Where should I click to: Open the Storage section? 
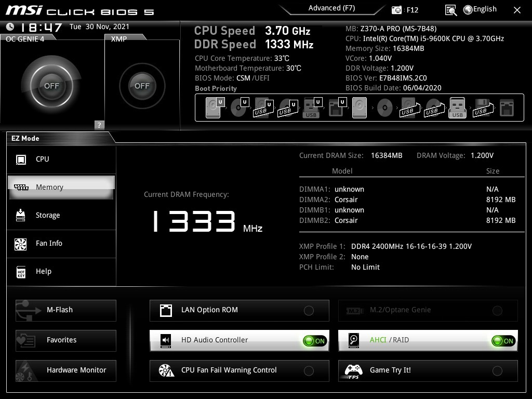point(61,216)
